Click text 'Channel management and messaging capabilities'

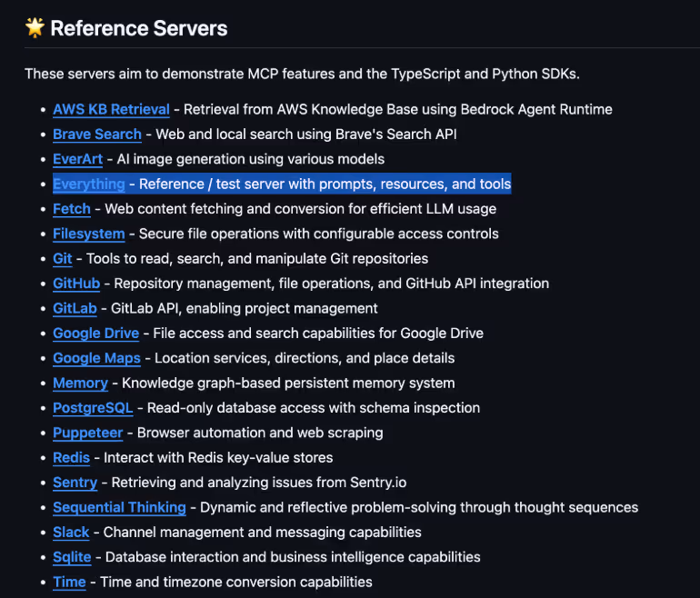(x=263, y=533)
